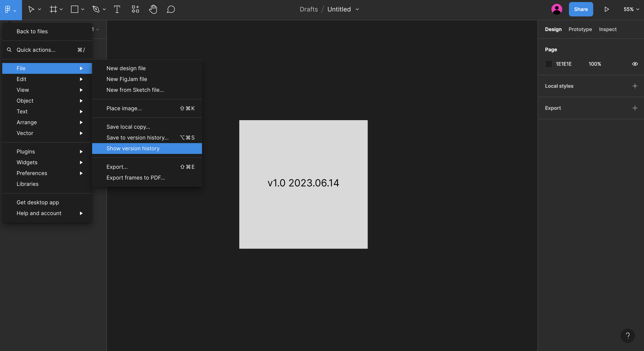Select the Comment tool
Viewport: 644px width, 351px height.
tap(171, 9)
